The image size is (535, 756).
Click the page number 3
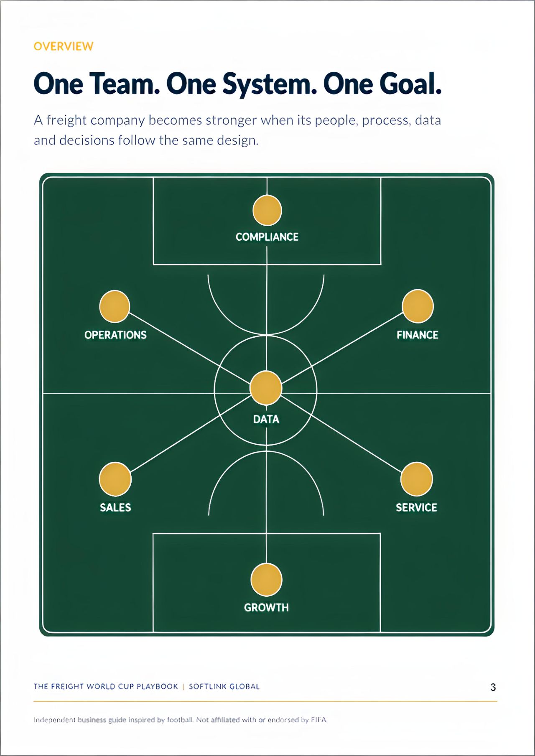click(x=493, y=687)
